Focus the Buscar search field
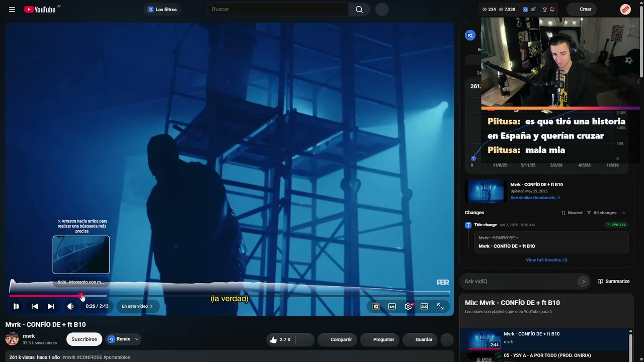The image size is (644, 362). click(x=278, y=10)
